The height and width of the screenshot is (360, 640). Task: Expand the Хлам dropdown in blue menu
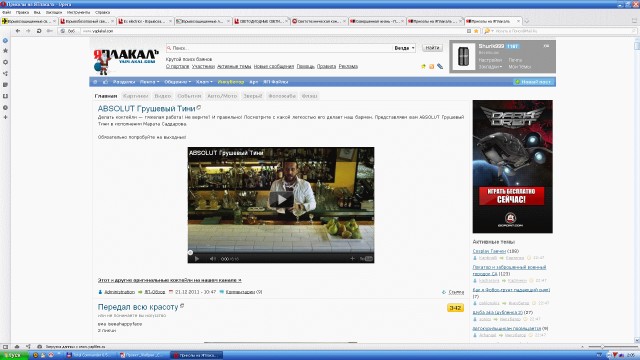click(204, 82)
